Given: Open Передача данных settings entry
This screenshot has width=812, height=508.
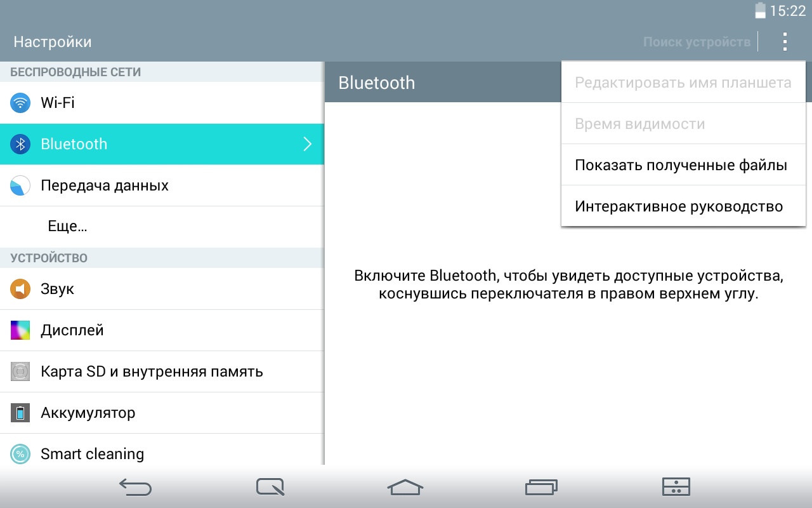Looking at the screenshot, I should pyautogui.click(x=105, y=185).
